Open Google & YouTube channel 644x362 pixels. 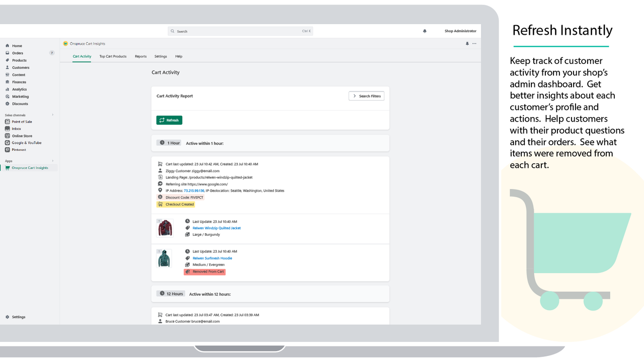[26, 143]
